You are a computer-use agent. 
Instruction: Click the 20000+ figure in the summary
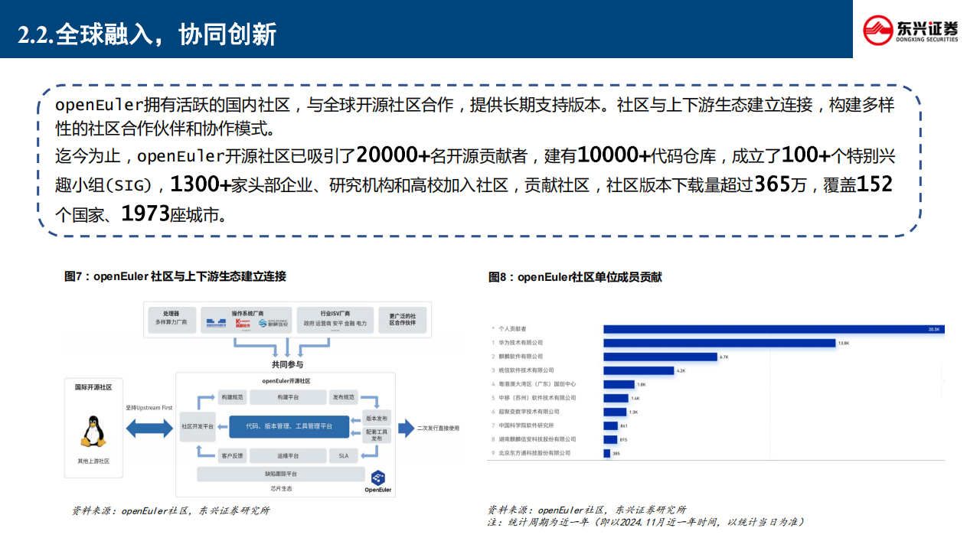(394, 156)
